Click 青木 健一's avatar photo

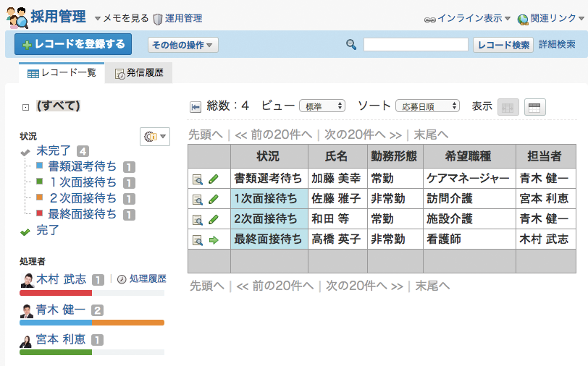point(27,311)
